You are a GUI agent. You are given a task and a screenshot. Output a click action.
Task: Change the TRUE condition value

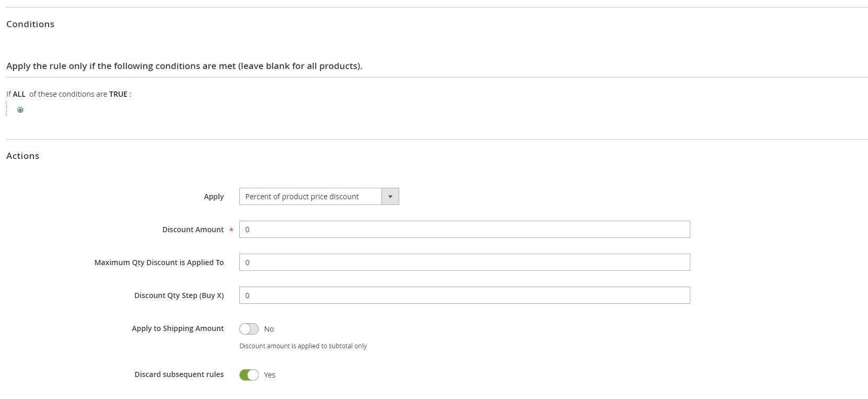tap(118, 94)
